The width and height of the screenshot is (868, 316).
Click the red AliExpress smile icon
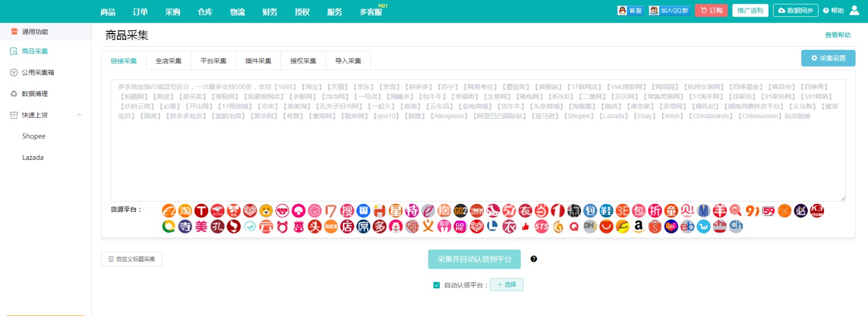[x=607, y=227]
